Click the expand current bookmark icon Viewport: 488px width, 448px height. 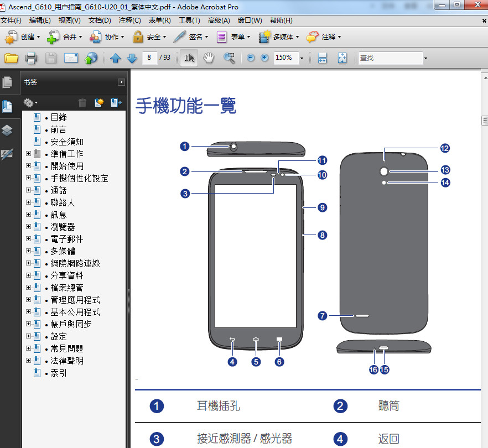(x=116, y=103)
